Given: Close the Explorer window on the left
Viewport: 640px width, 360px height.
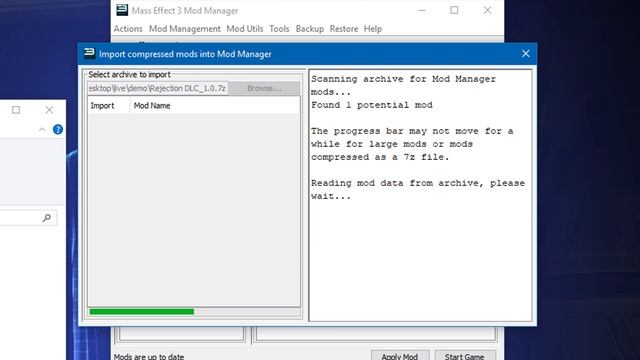Looking at the screenshot, I should [x=49, y=110].
